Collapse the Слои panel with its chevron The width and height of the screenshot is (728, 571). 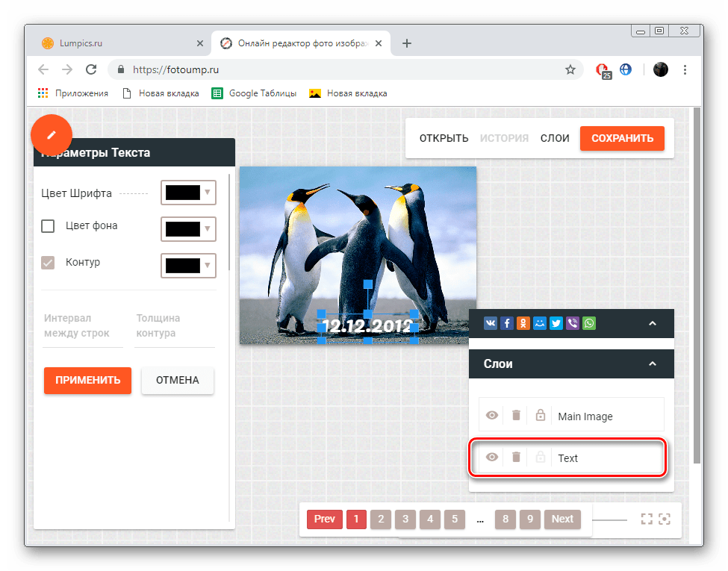click(652, 364)
